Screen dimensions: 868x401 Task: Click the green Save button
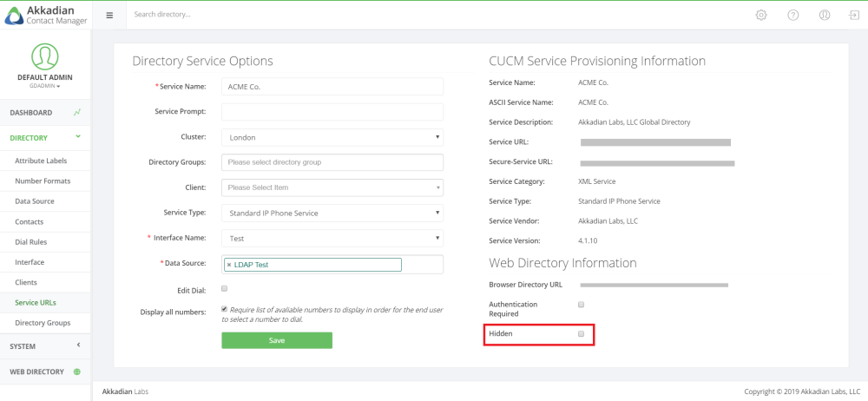pos(277,340)
